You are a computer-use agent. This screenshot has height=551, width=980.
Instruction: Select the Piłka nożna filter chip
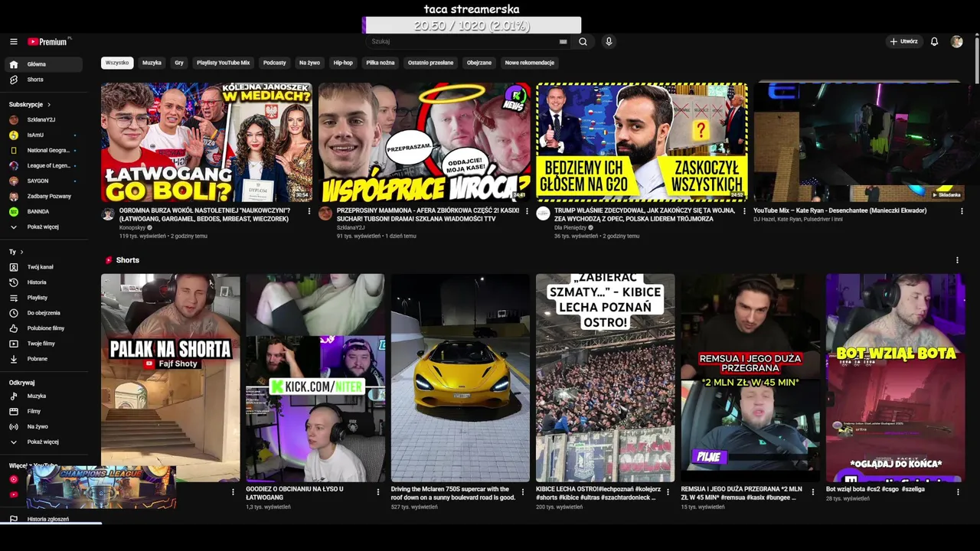point(381,63)
